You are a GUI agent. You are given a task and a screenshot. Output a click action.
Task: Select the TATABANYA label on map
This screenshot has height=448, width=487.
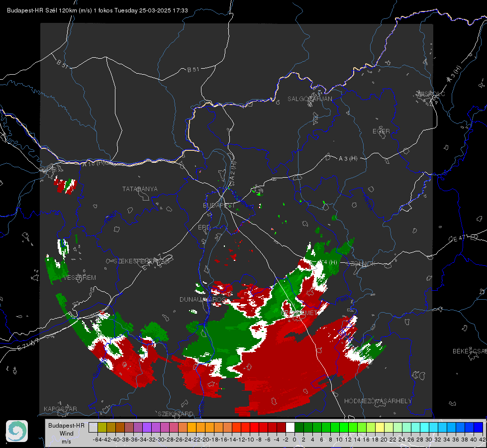pyautogui.click(x=140, y=189)
